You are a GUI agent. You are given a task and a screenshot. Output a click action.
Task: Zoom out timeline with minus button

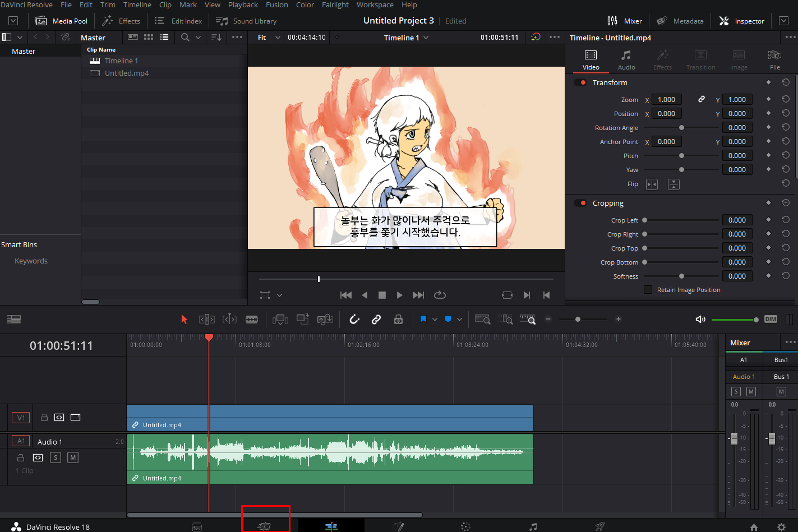click(548, 319)
